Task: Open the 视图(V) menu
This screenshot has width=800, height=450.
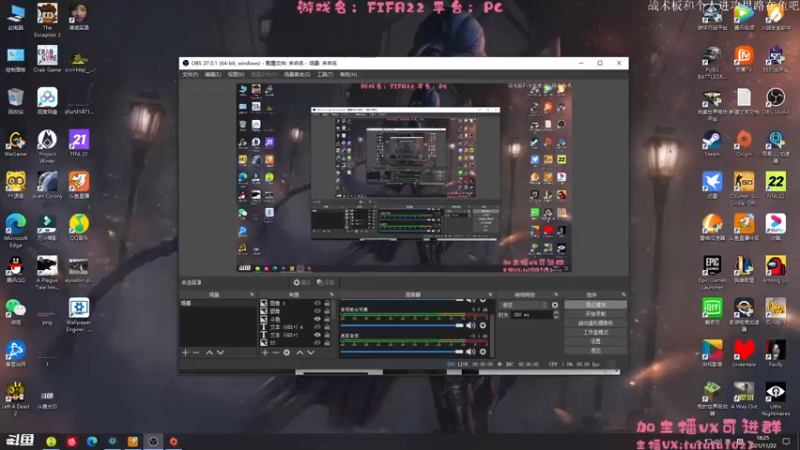Action: point(236,74)
